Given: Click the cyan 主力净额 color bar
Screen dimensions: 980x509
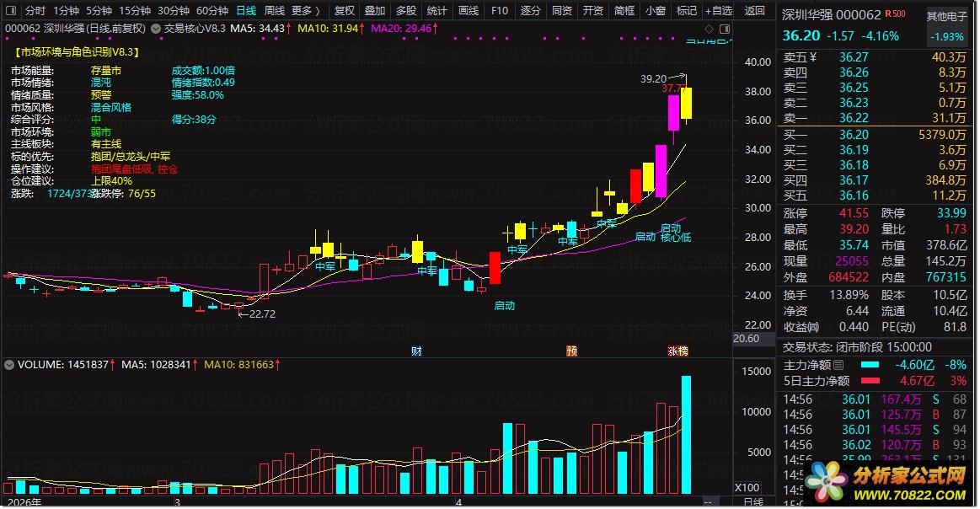Looking at the screenshot, I should pos(870,365).
